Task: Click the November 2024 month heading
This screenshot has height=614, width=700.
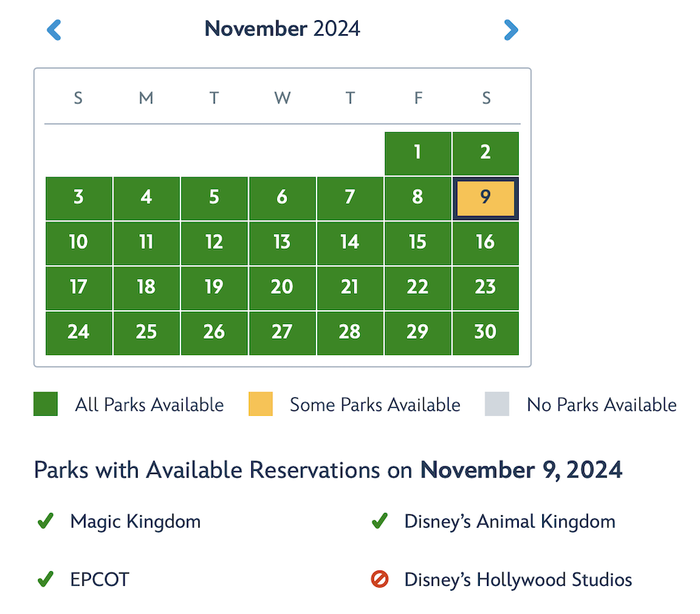Action: coord(282,30)
